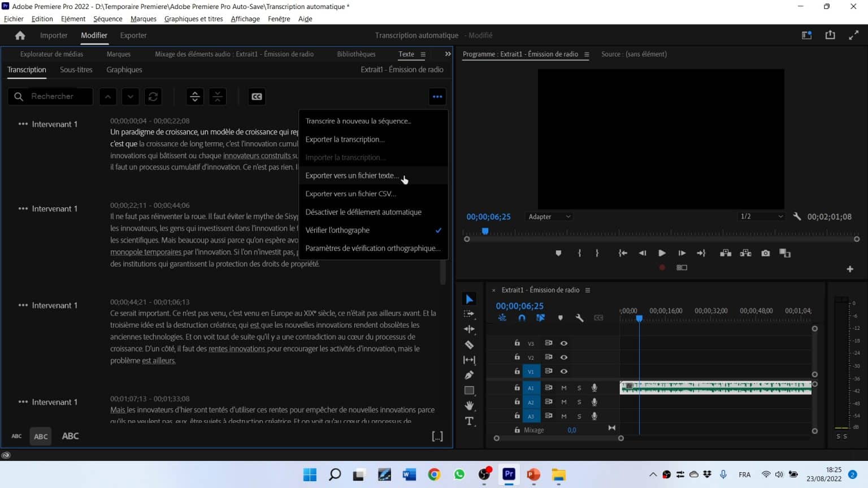
Task: Select the Type tool
Action: tap(469, 420)
